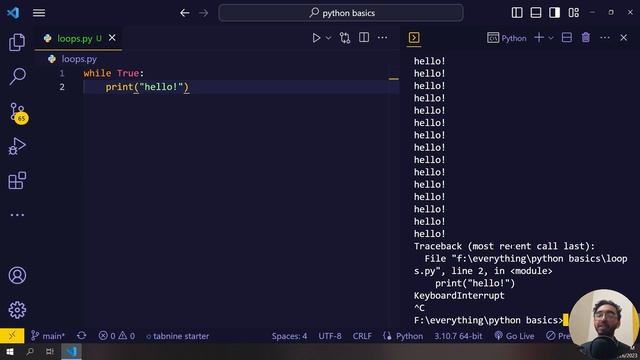Synchronize changes icon in status bar
The height and width of the screenshot is (360, 640).
(x=82, y=336)
